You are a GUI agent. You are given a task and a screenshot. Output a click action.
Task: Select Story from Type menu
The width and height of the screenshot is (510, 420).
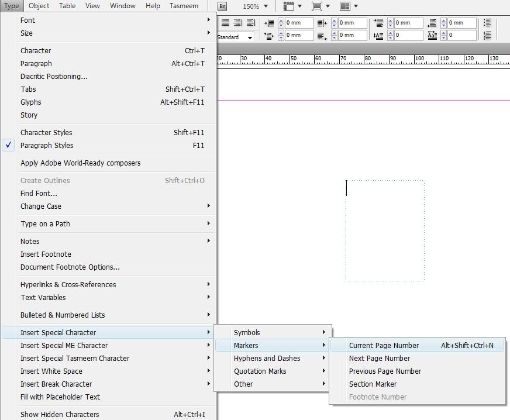pos(109,115)
